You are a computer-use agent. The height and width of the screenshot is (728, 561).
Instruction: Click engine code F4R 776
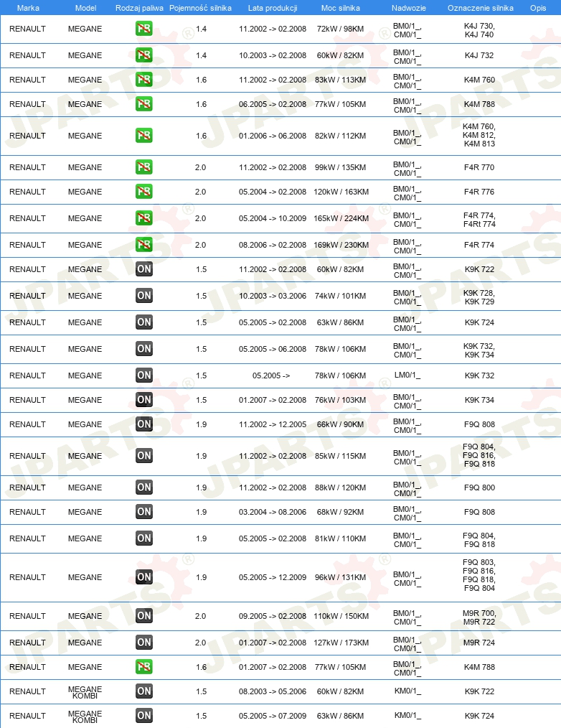(x=479, y=192)
